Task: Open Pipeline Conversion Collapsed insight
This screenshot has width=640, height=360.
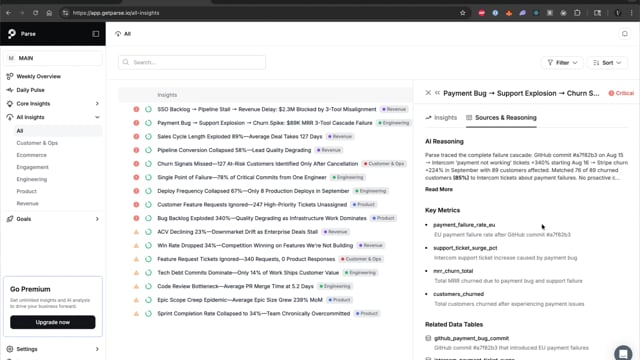Action: [x=234, y=150]
